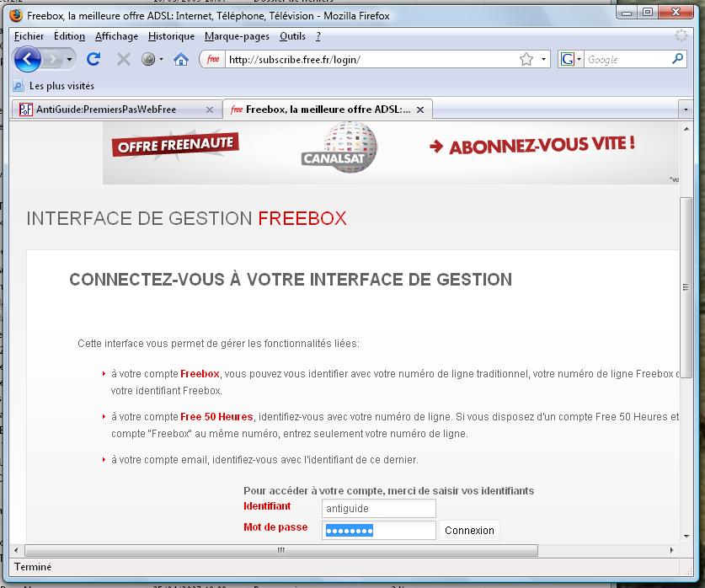The width and height of the screenshot is (705, 588).
Task: Click the email account bullet line text
Action: pos(264,459)
